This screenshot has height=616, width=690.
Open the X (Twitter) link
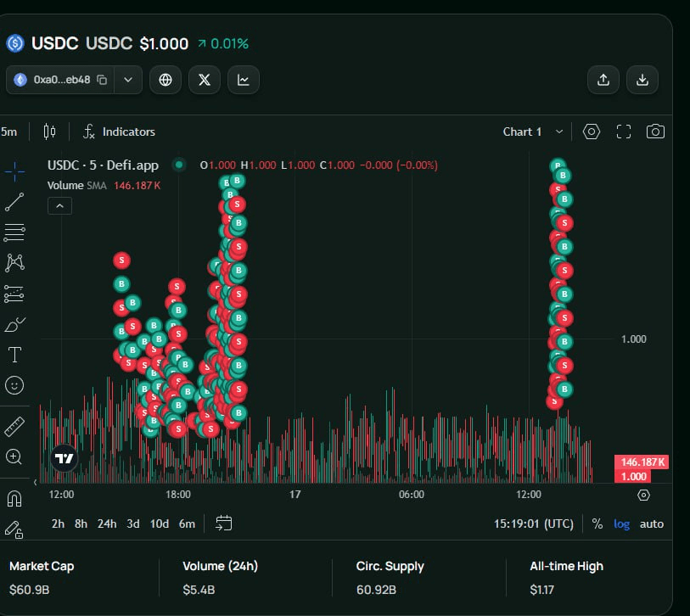(x=205, y=80)
